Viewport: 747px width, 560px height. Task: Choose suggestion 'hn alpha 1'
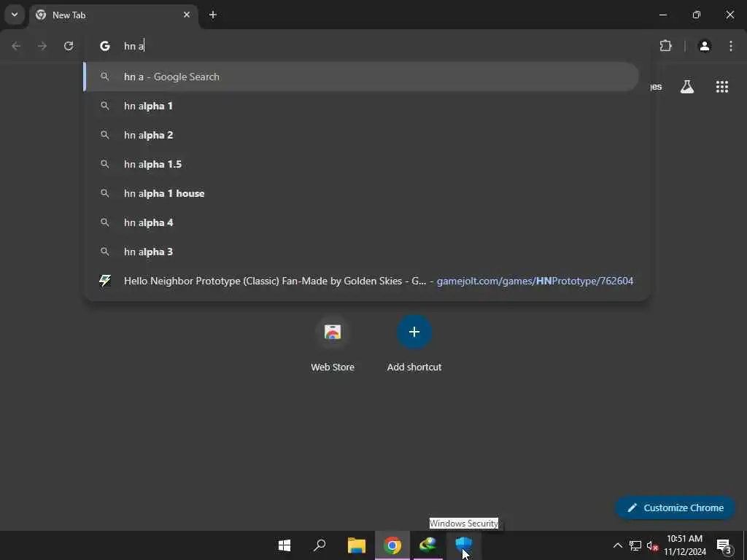click(x=361, y=106)
